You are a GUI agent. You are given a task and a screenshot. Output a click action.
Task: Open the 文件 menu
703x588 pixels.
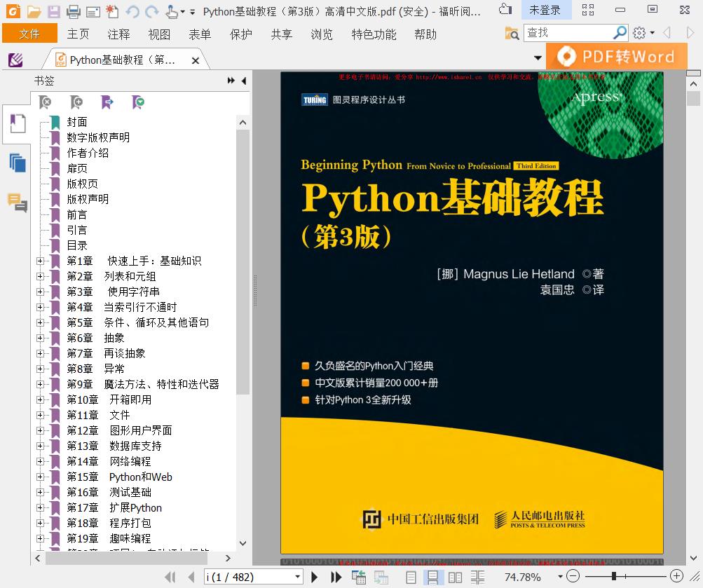pos(29,34)
